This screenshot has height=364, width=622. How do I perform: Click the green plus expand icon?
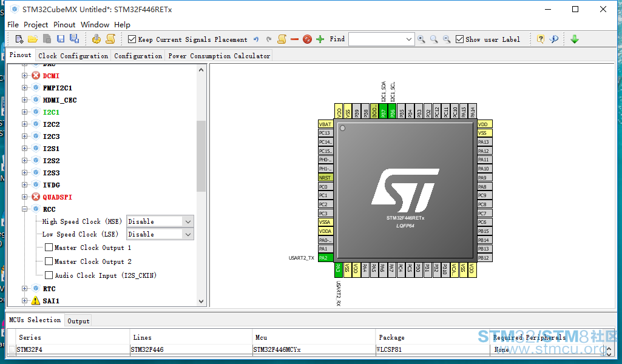[x=320, y=39]
